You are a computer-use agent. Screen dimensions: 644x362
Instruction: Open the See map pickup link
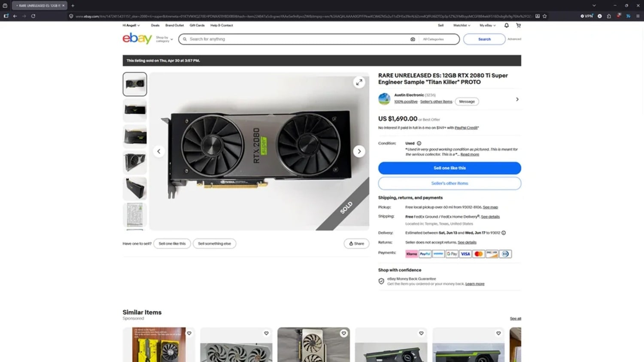490,207
